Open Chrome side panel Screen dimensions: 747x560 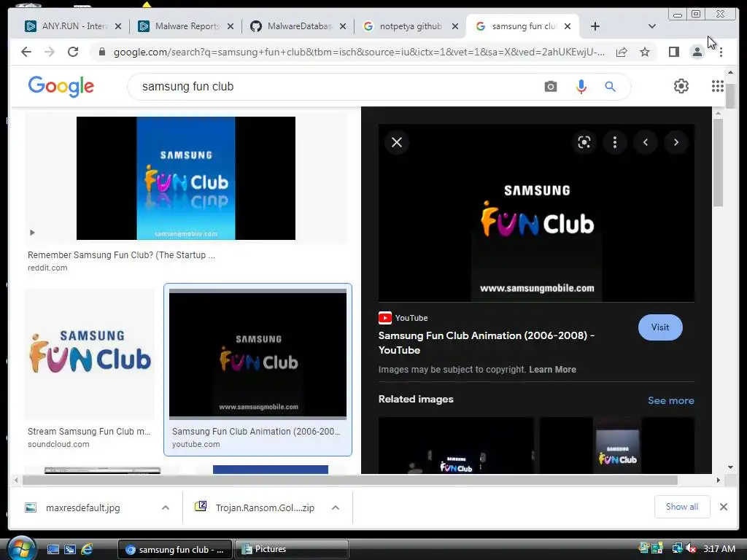(673, 52)
